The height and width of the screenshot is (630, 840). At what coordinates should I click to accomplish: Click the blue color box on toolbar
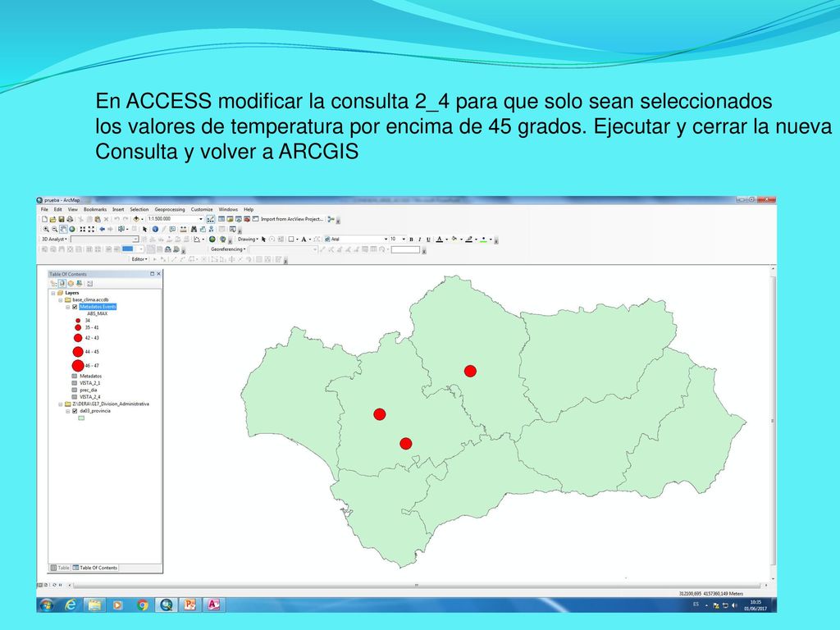pos(128,249)
